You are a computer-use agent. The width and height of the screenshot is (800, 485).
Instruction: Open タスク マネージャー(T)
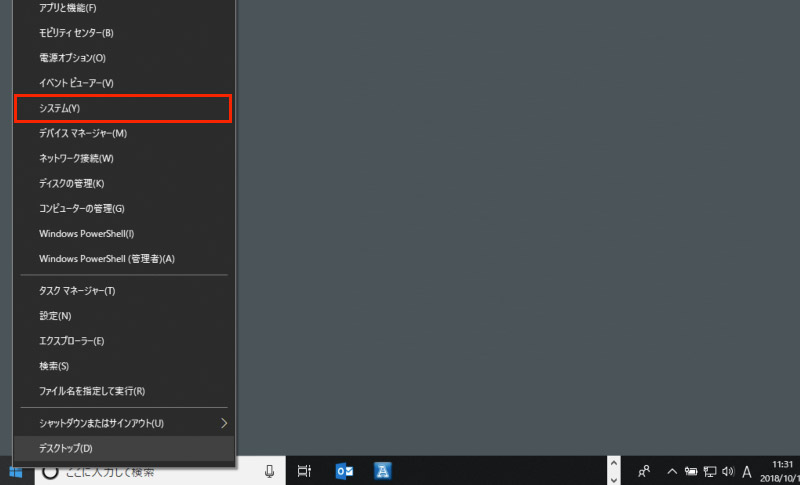point(124,291)
